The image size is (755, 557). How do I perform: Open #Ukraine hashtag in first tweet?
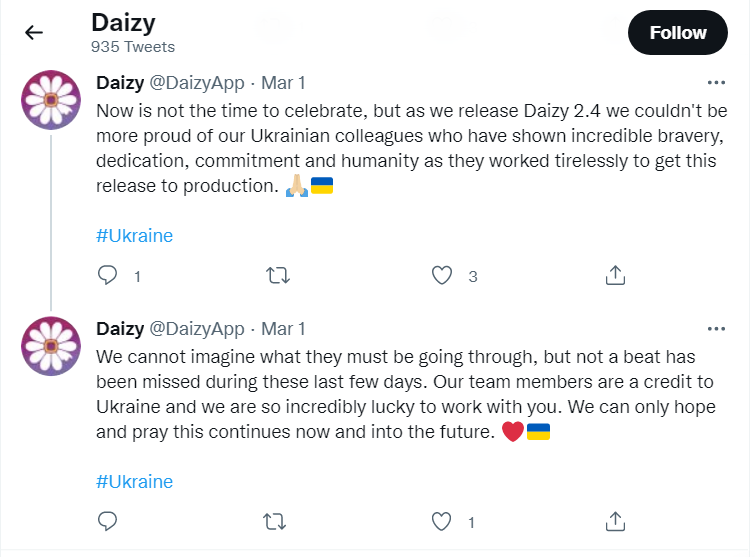coord(134,236)
